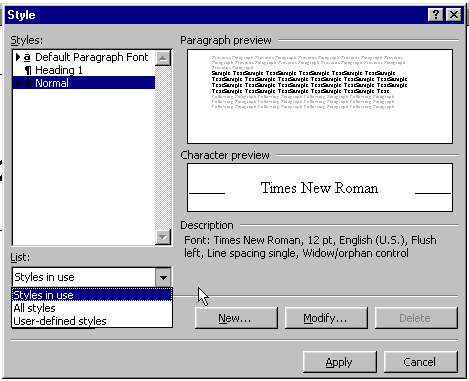Click the paragraph mark icon beside Heading 1

(28, 71)
